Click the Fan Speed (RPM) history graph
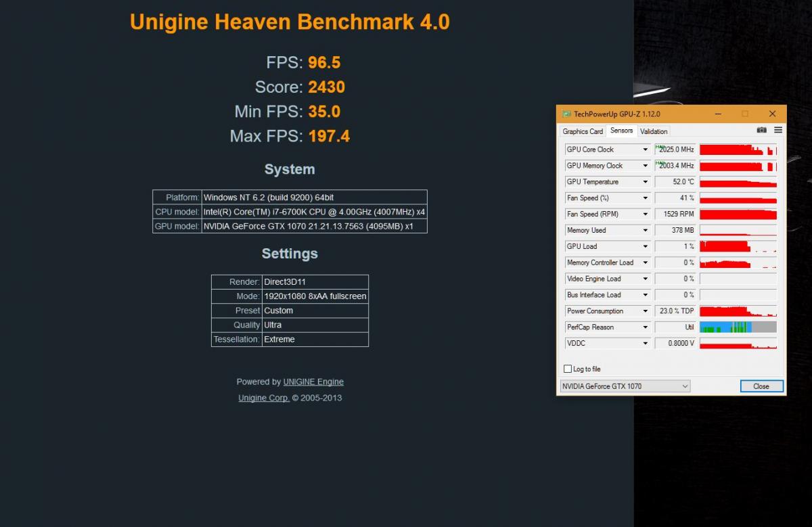812x527 pixels. (738, 214)
